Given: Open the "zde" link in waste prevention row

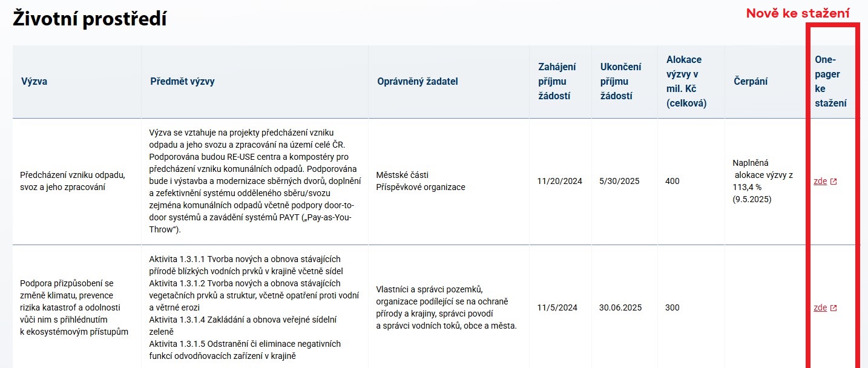Looking at the screenshot, I should (x=820, y=181).
